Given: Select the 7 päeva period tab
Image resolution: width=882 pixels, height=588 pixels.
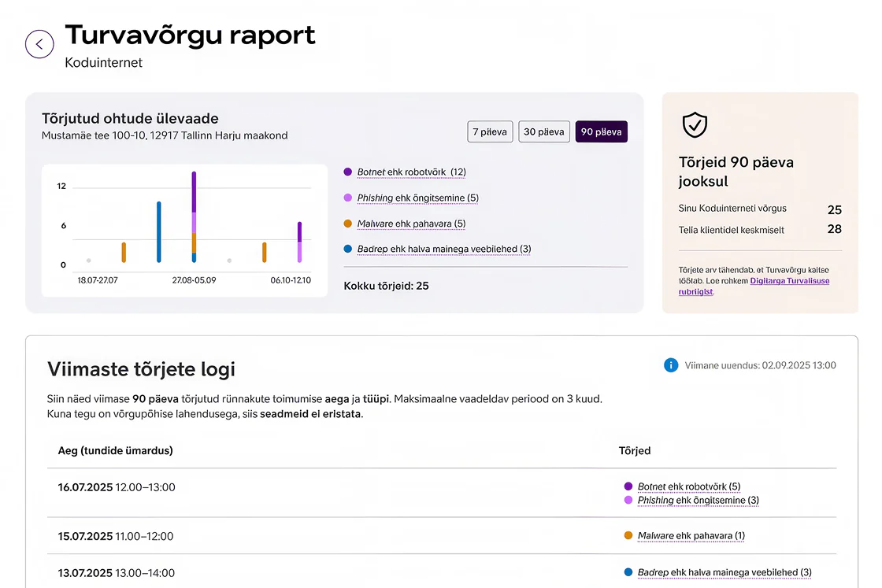Looking at the screenshot, I should (490, 131).
